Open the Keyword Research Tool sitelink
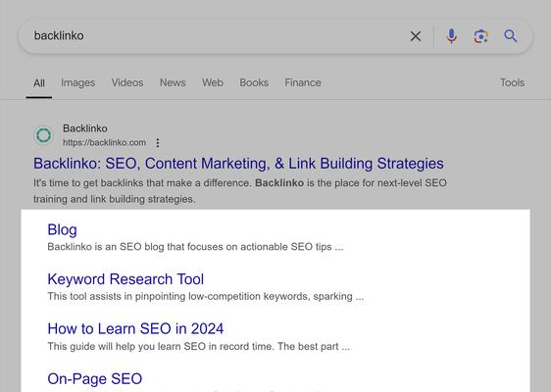 pos(125,279)
